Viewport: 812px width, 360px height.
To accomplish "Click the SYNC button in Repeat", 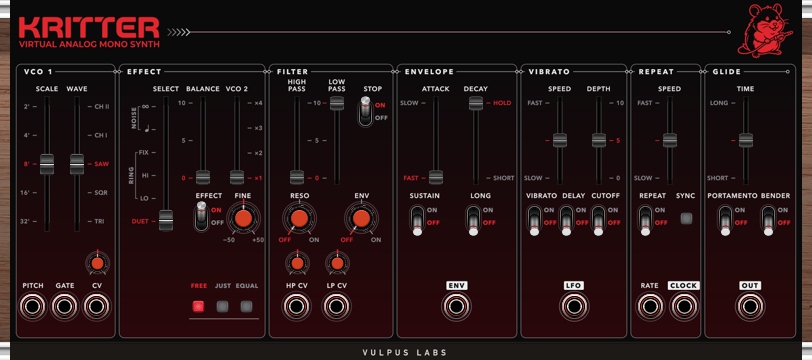I will 687,218.
